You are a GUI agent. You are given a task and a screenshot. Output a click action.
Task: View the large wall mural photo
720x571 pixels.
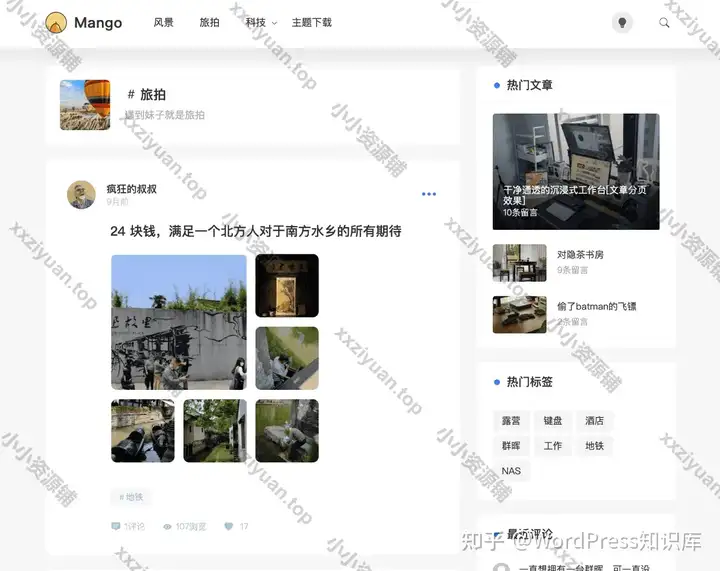[x=179, y=322]
